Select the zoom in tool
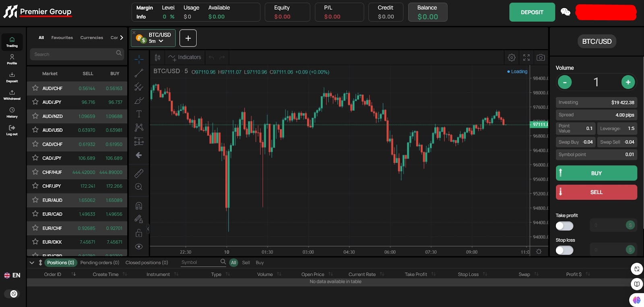This screenshot has height=307, width=644. [x=139, y=187]
